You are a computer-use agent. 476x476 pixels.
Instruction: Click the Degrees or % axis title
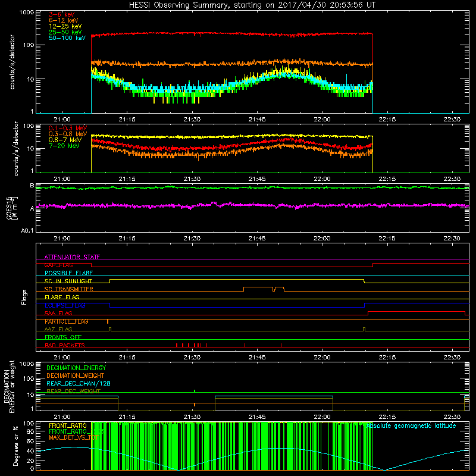(15, 446)
